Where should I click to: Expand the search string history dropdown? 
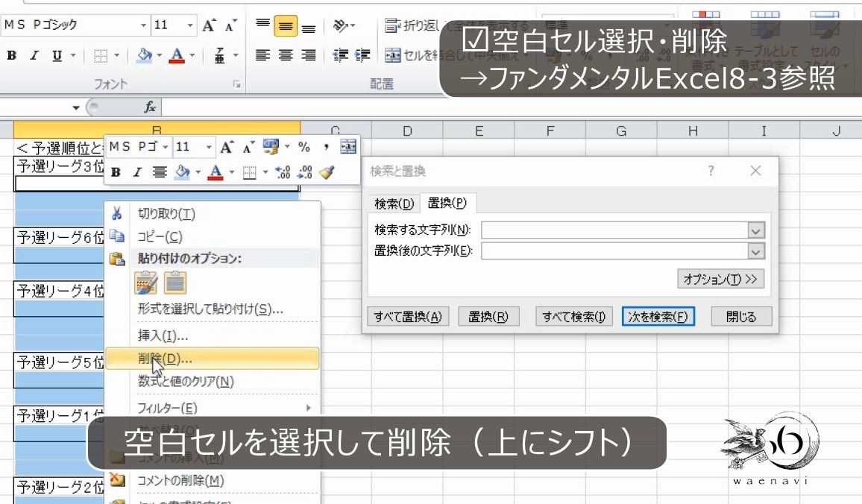tap(756, 231)
